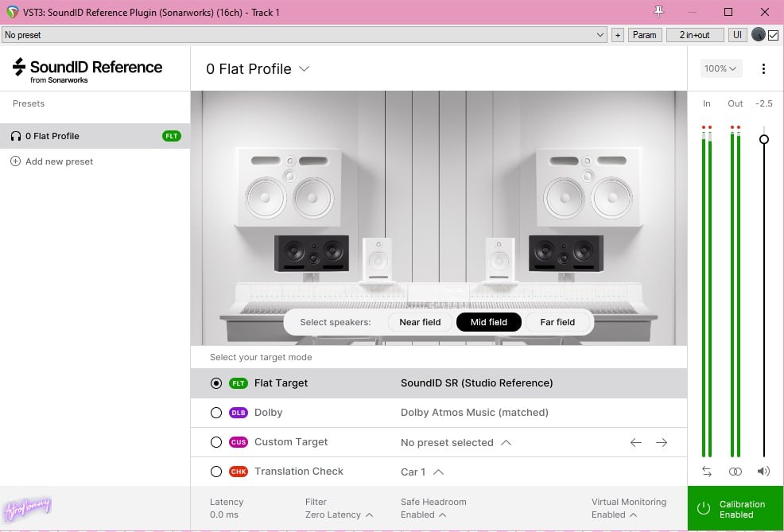Click SoundID SR (Studio Reference) text

pos(476,383)
